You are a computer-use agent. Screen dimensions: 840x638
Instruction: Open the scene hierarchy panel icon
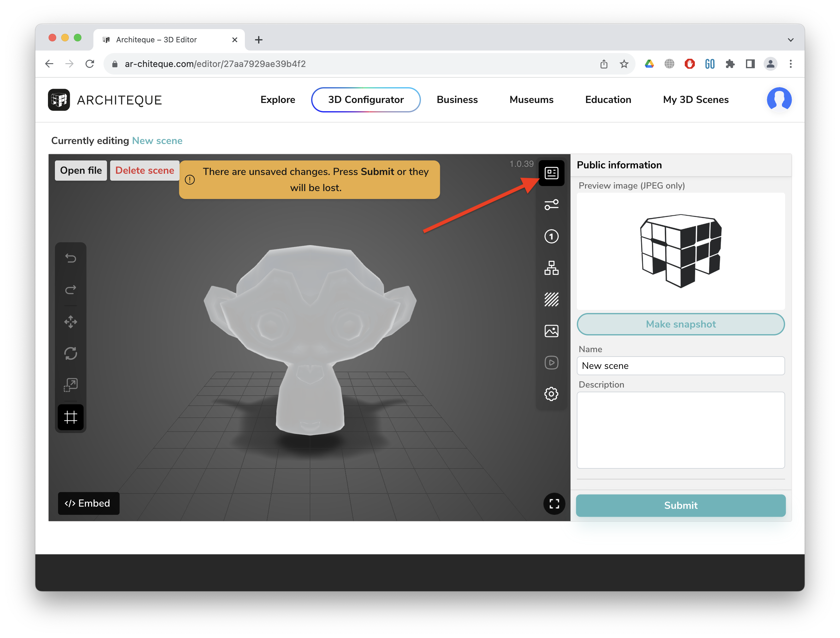(x=551, y=268)
